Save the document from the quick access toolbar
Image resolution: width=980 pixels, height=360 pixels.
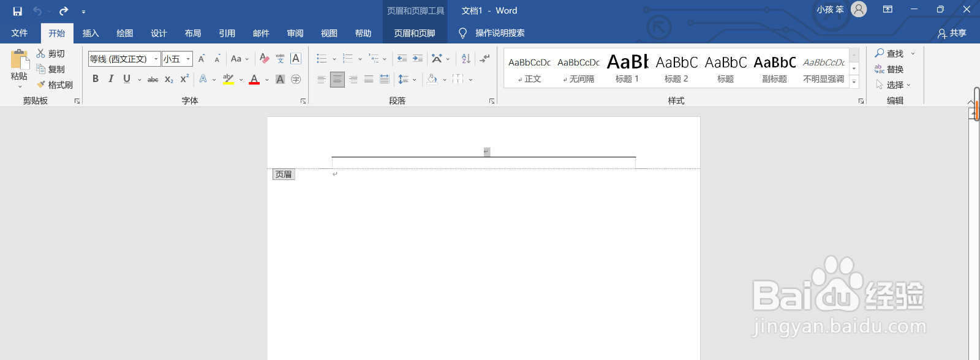(x=17, y=11)
